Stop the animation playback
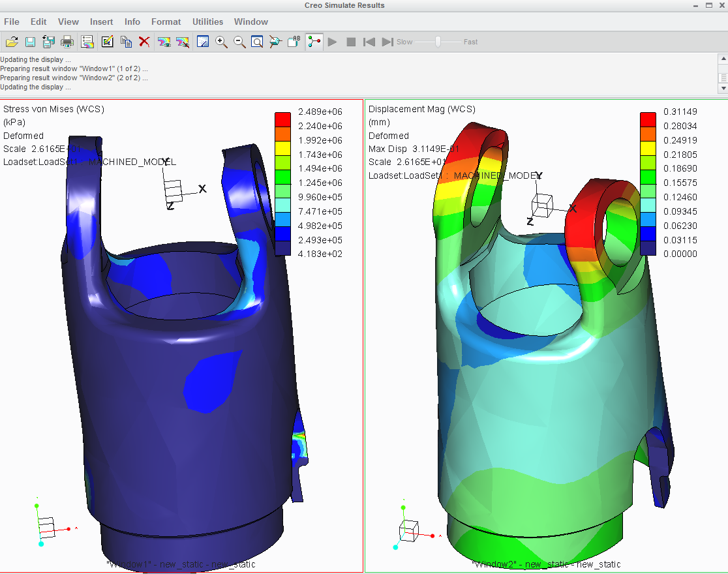Screen dimensions: 728x574 click(351, 42)
